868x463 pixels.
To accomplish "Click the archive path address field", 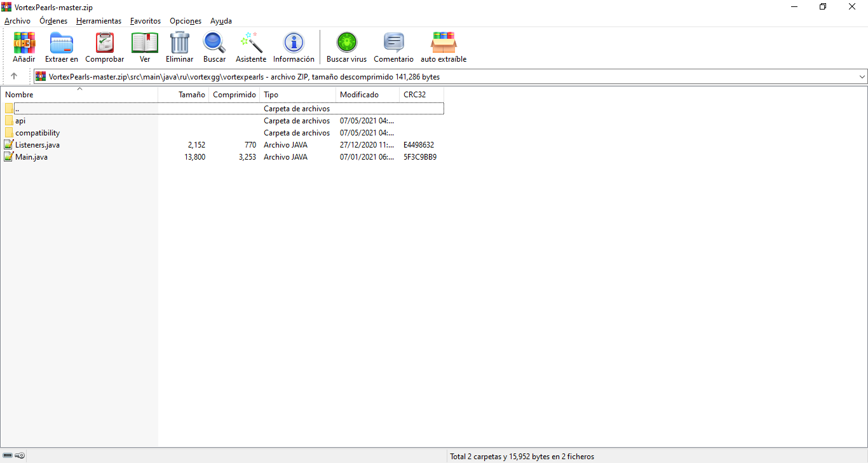I will pyautogui.click(x=451, y=76).
